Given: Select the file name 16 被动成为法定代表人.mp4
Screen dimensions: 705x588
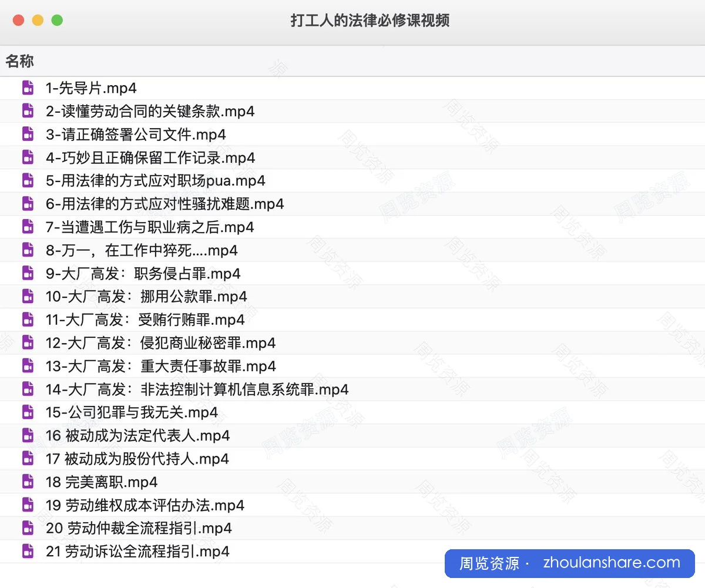Looking at the screenshot, I should [138, 436].
